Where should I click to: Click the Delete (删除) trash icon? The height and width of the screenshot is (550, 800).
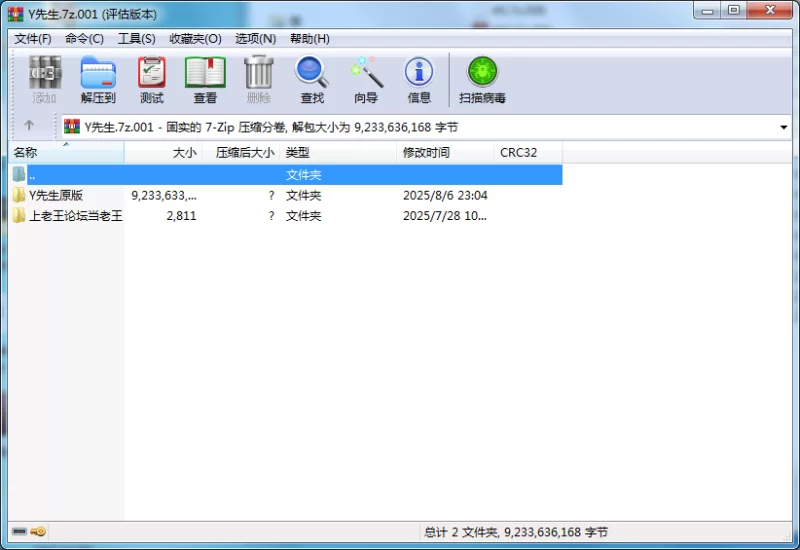point(259,79)
